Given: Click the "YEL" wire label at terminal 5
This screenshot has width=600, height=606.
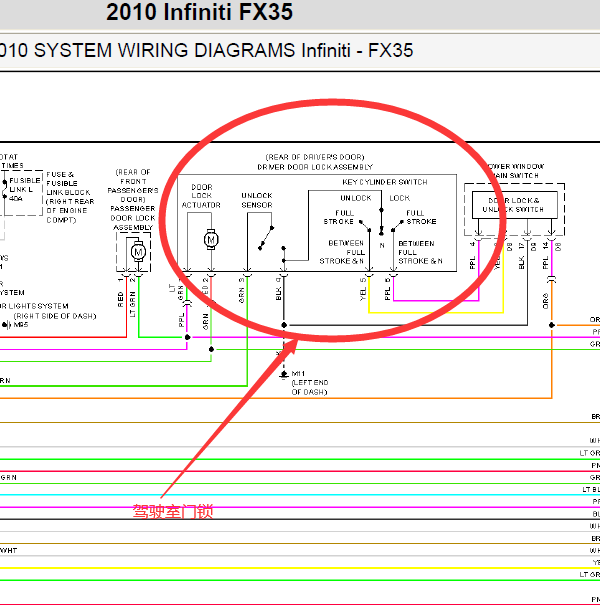Looking at the screenshot, I should [363, 294].
